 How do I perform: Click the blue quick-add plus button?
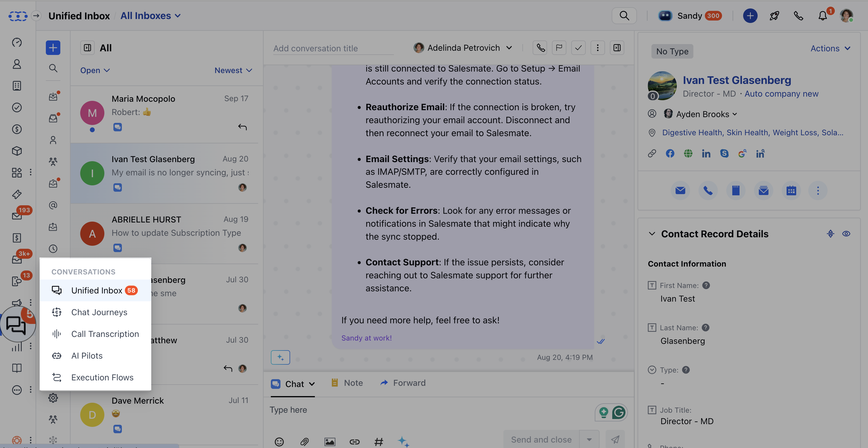[x=750, y=16]
